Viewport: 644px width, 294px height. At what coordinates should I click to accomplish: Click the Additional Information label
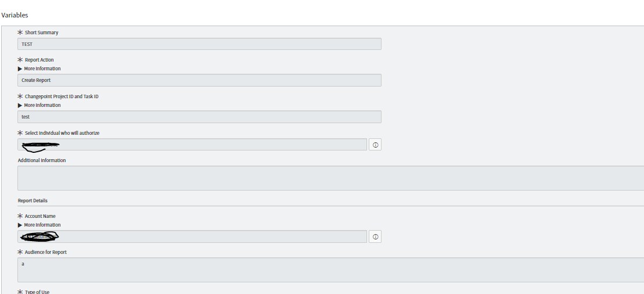tap(41, 160)
